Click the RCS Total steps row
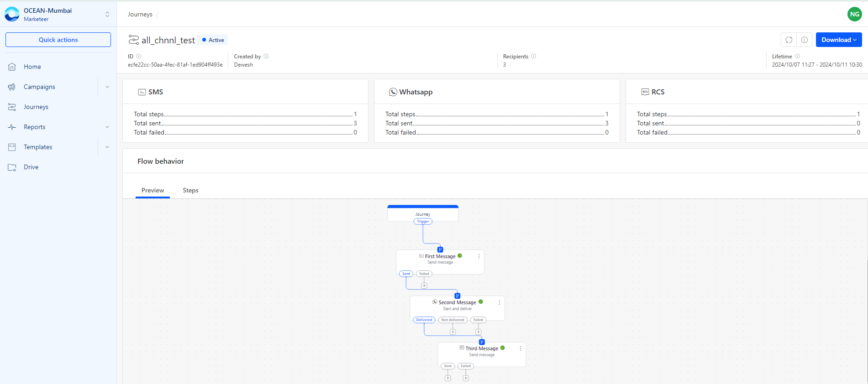 748,114
